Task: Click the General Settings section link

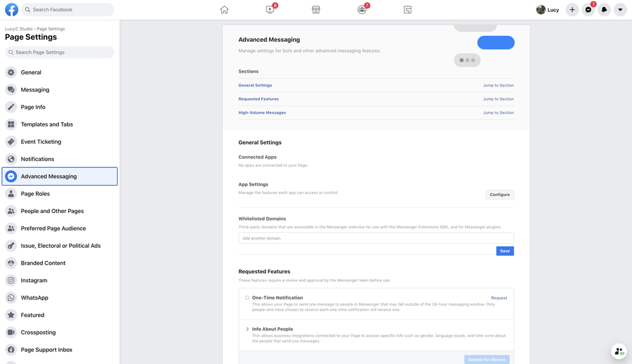Action: (x=255, y=85)
